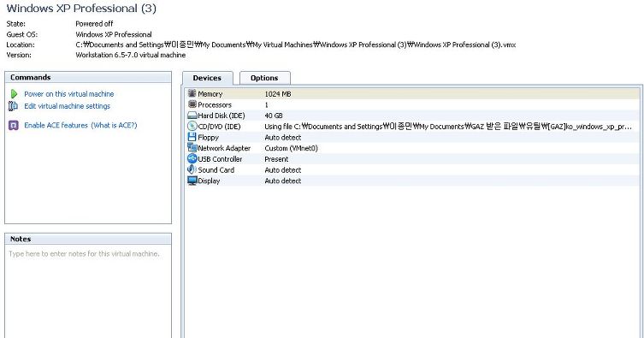Select the Processors device label

point(215,104)
